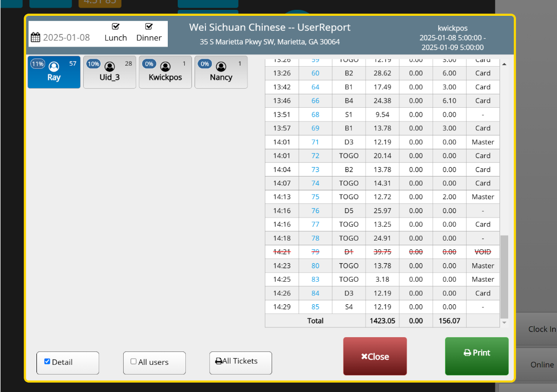The width and height of the screenshot is (557, 392).
Task: Open ticket 66 link
Action: [x=315, y=101]
